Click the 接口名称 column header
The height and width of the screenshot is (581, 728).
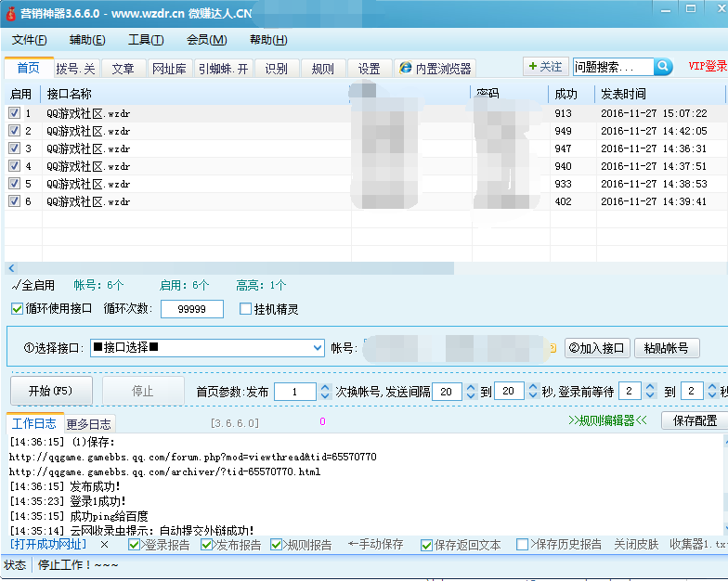[x=195, y=94]
